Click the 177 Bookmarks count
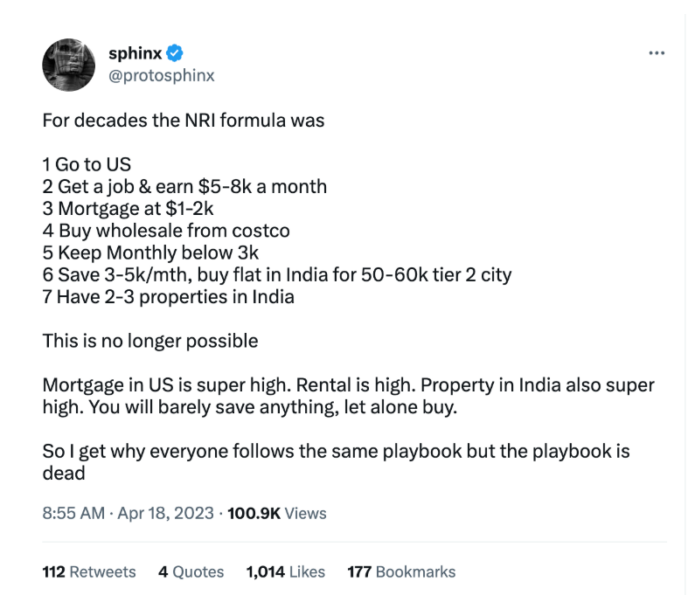 coord(401,572)
